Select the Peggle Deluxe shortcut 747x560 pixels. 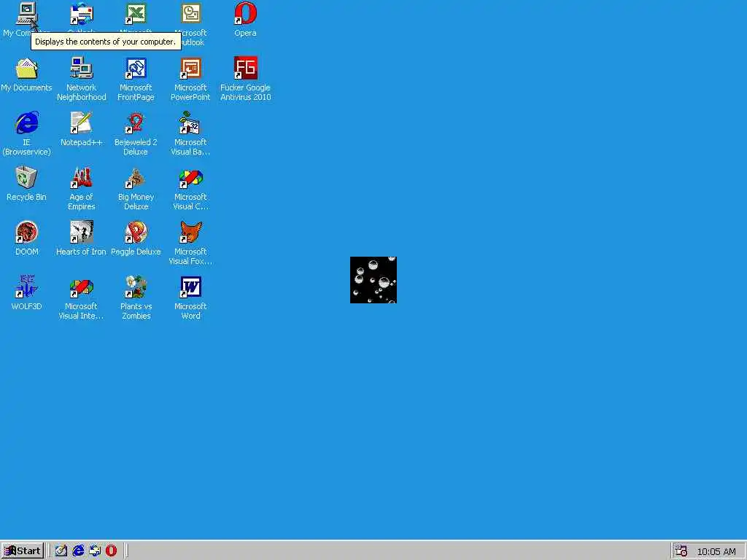point(136,233)
